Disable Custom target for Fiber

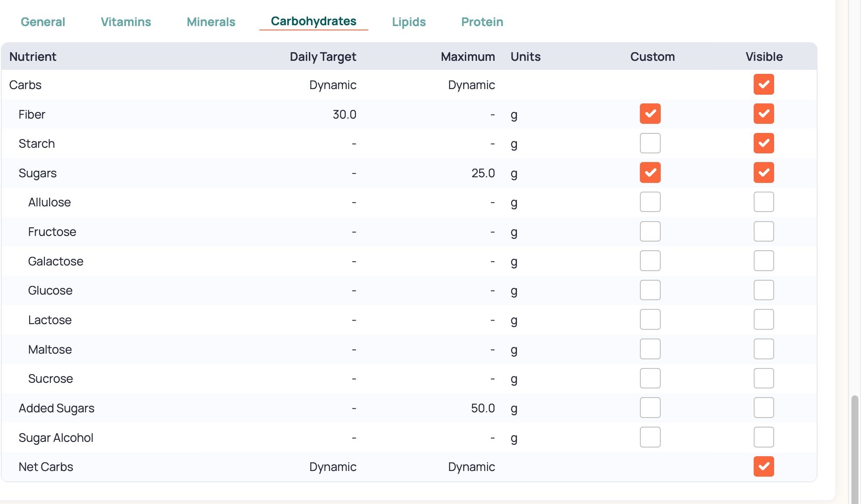point(650,114)
